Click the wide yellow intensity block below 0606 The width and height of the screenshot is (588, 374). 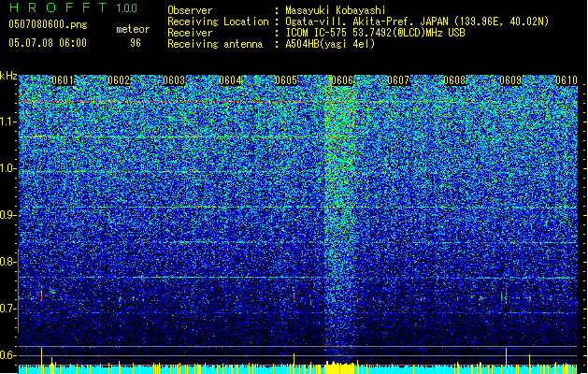(339, 368)
